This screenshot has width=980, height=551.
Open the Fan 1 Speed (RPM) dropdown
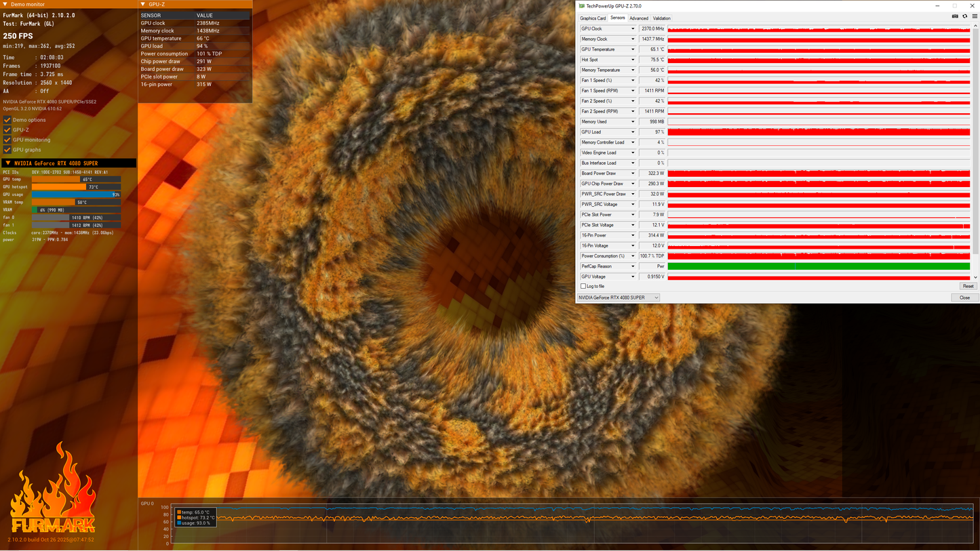[633, 91]
